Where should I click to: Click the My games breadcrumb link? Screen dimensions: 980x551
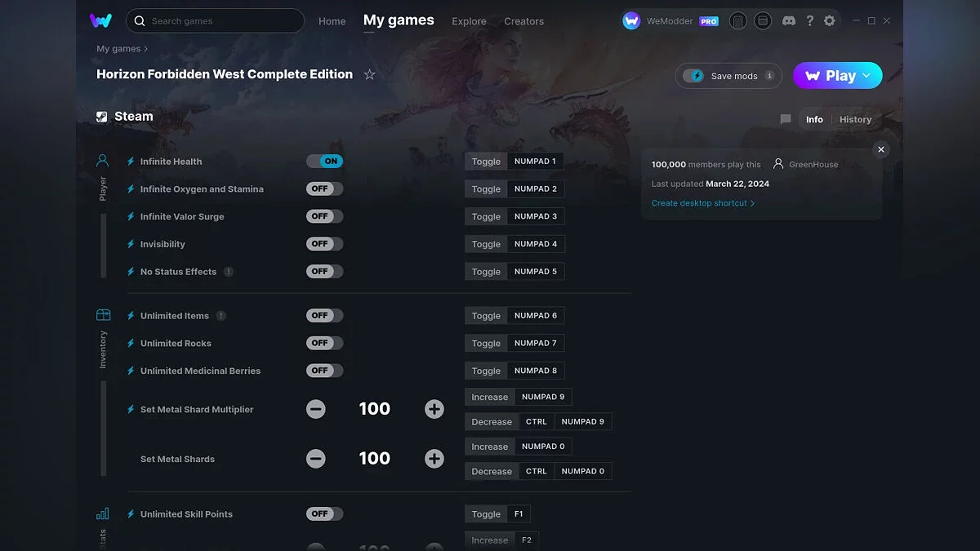[118, 49]
